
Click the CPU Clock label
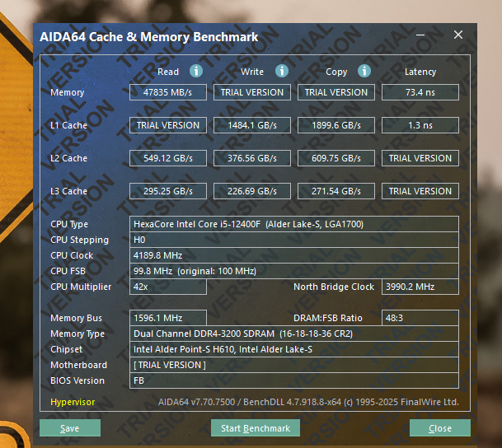pos(72,255)
